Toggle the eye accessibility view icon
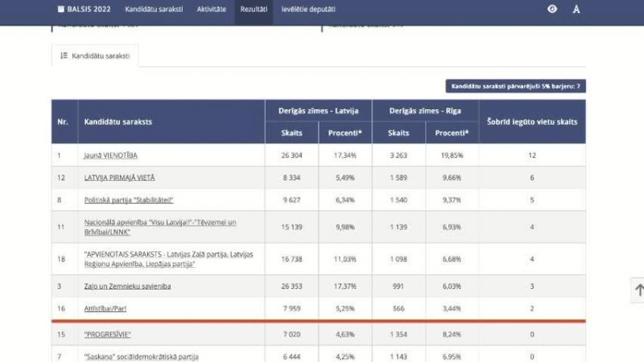 552,10
